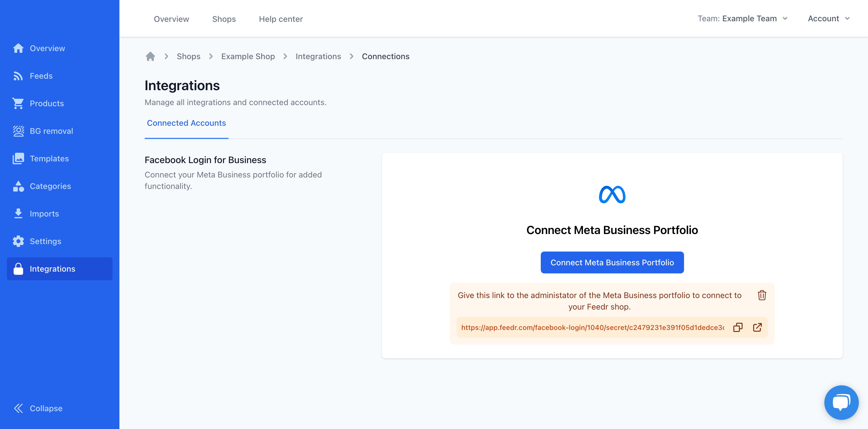868x429 pixels.
Task: Open Overview in the sidebar menu
Action: (x=60, y=48)
